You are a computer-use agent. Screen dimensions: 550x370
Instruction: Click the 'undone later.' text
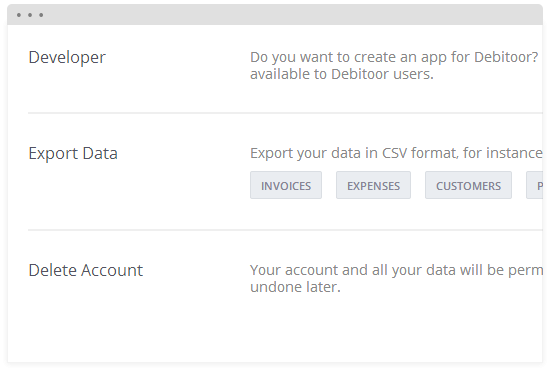tap(295, 287)
